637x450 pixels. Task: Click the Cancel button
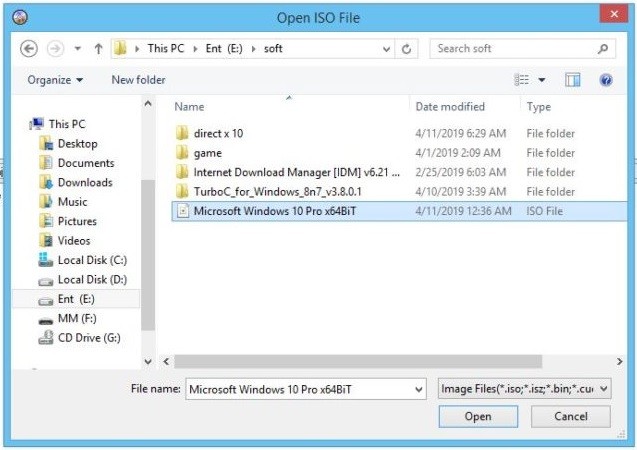click(570, 416)
